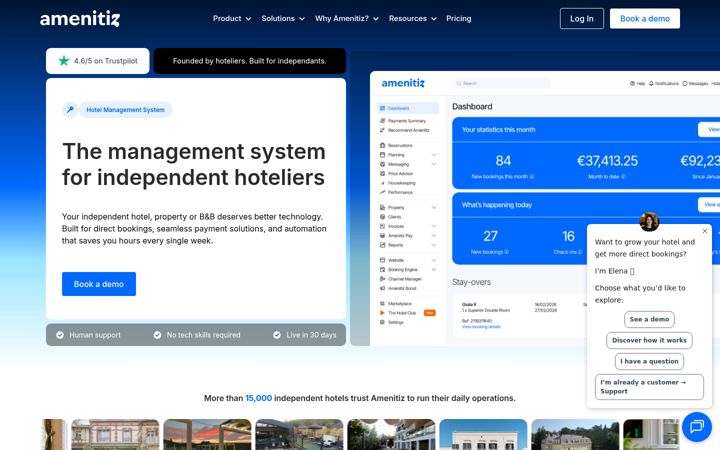Click the Log In button

[582, 19]
